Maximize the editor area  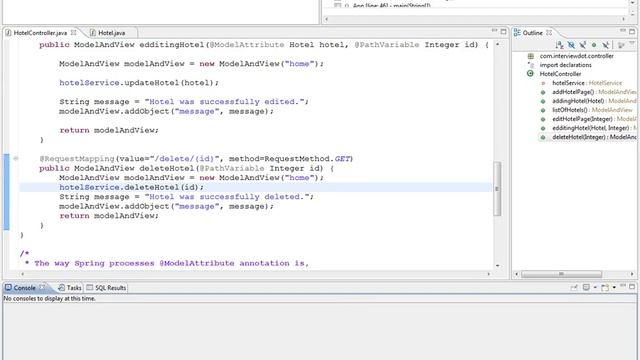503,31
